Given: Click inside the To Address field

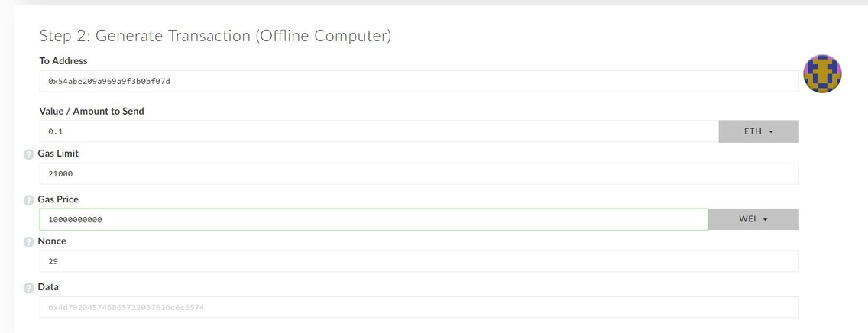Looking at the screenshot, I should (419, 81).
